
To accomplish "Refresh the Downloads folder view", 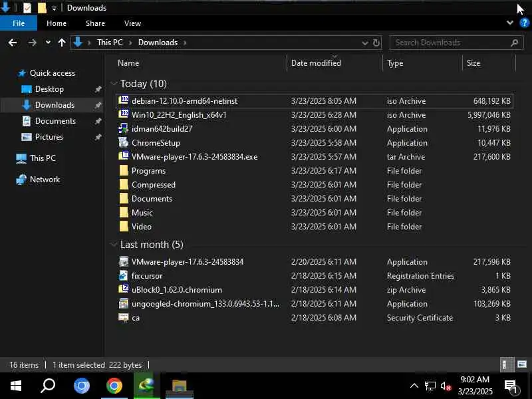I will [376, 43].
